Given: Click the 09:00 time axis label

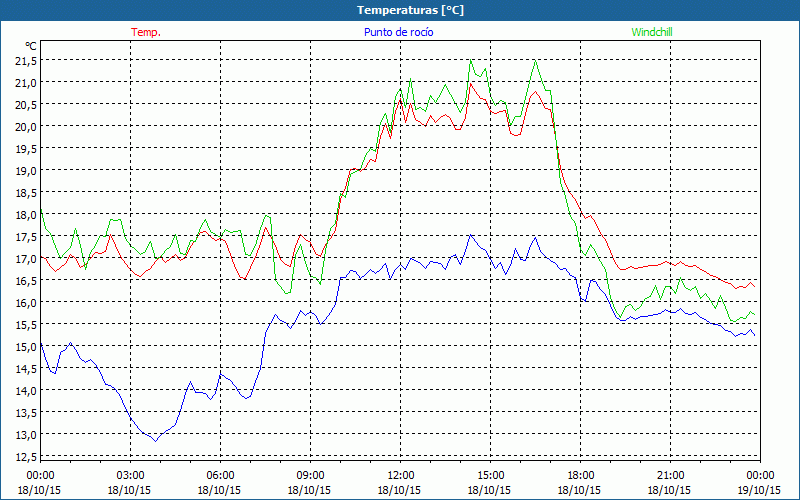Looking at the screenshot, I should 310,475.
